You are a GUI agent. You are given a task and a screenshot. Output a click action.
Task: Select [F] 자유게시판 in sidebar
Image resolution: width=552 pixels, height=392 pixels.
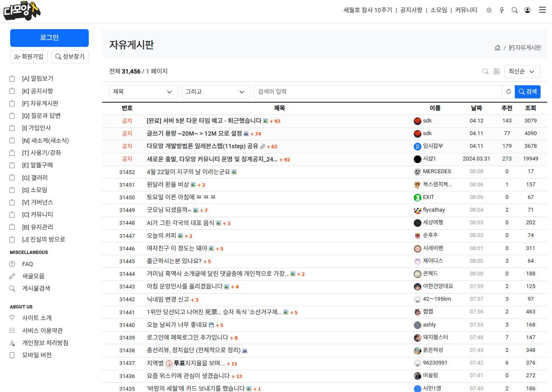[x=40, y=103]
